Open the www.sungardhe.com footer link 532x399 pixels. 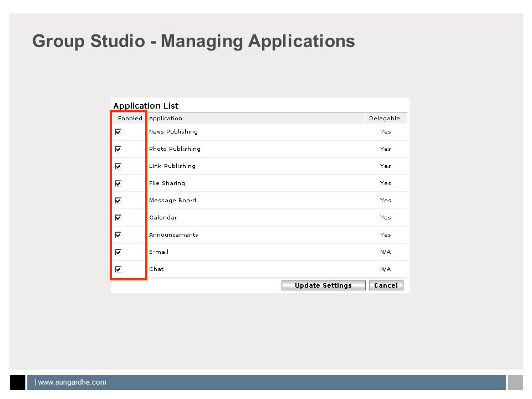click(x=72, y=382)
